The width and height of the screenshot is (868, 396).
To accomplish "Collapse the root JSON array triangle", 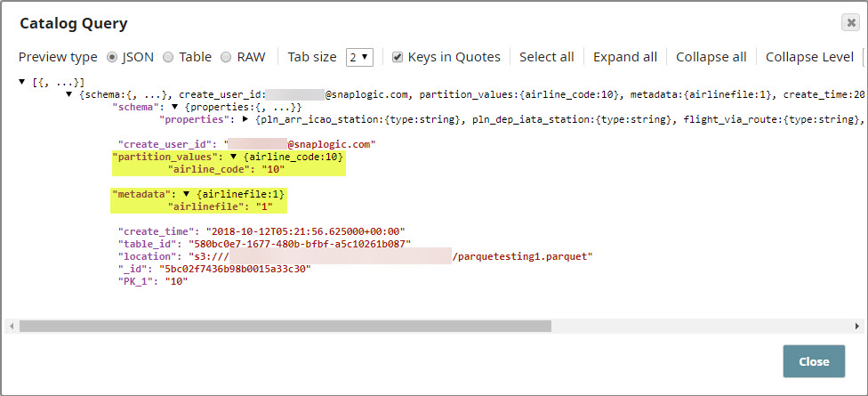I will tap(21, 82).
